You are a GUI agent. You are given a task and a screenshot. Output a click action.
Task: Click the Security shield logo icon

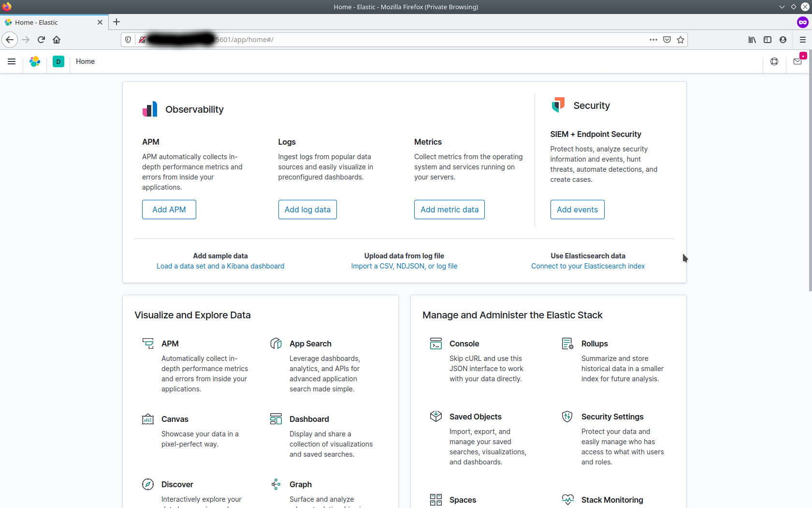(x=558, y=105)
